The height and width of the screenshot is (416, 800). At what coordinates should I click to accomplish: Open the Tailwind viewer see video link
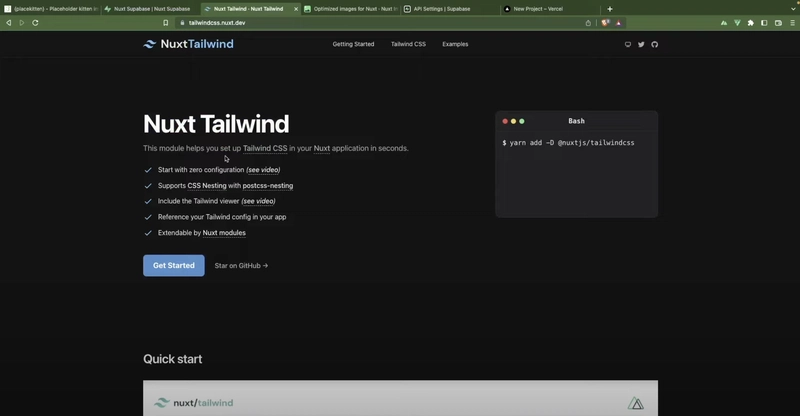point(258,201)
